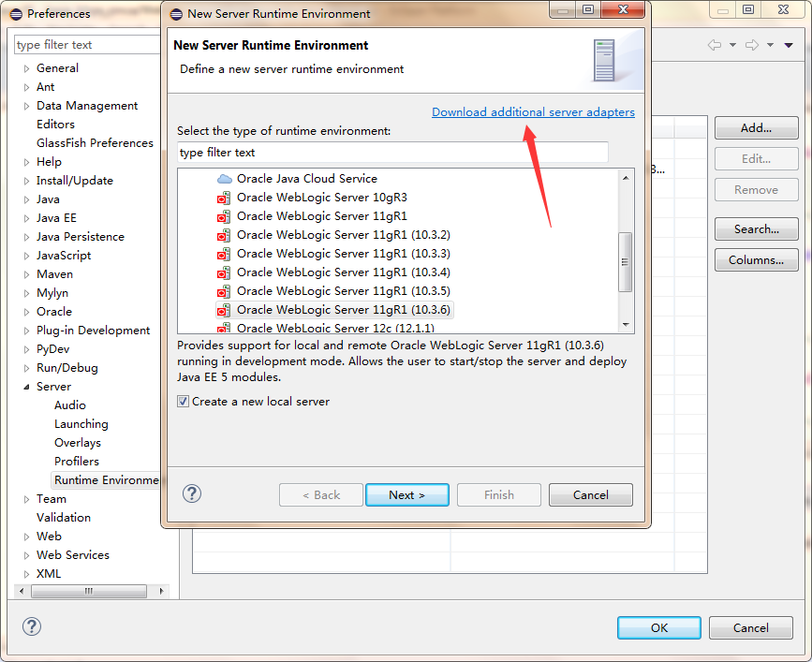Expand the PyDev preferences node

[x=27, y=349]
